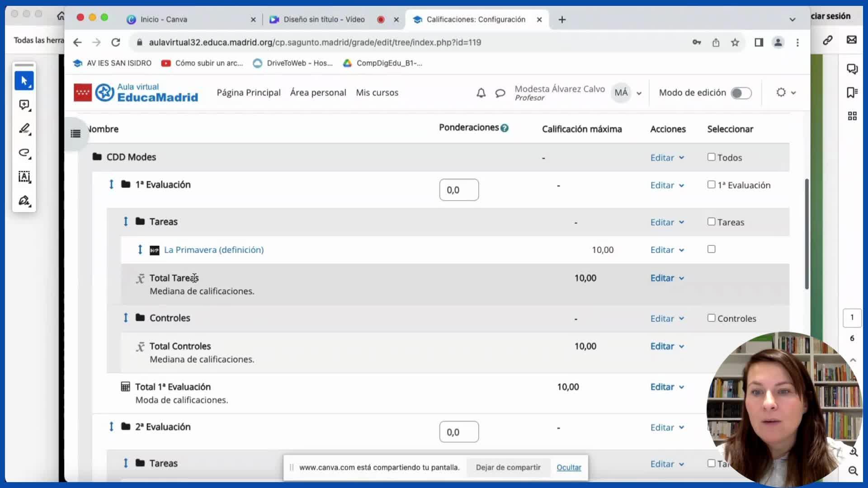Click the notifications bell icon

(x=481, y=93)
